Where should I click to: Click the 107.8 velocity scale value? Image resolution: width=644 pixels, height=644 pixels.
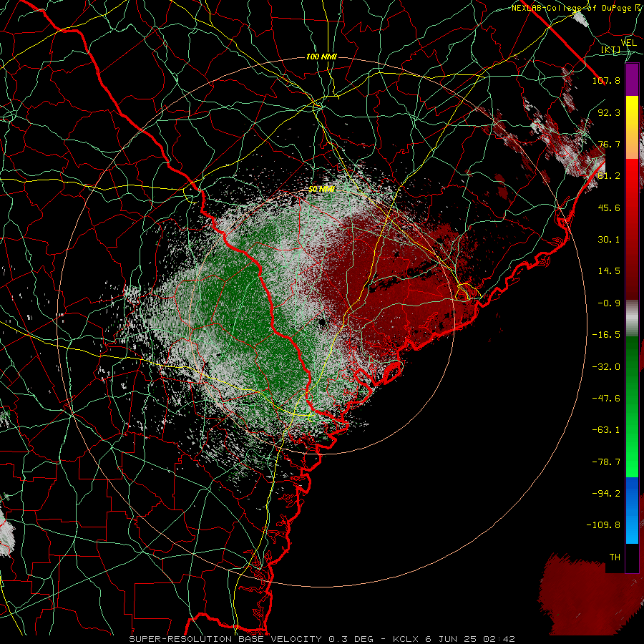(x=606, y=80)
